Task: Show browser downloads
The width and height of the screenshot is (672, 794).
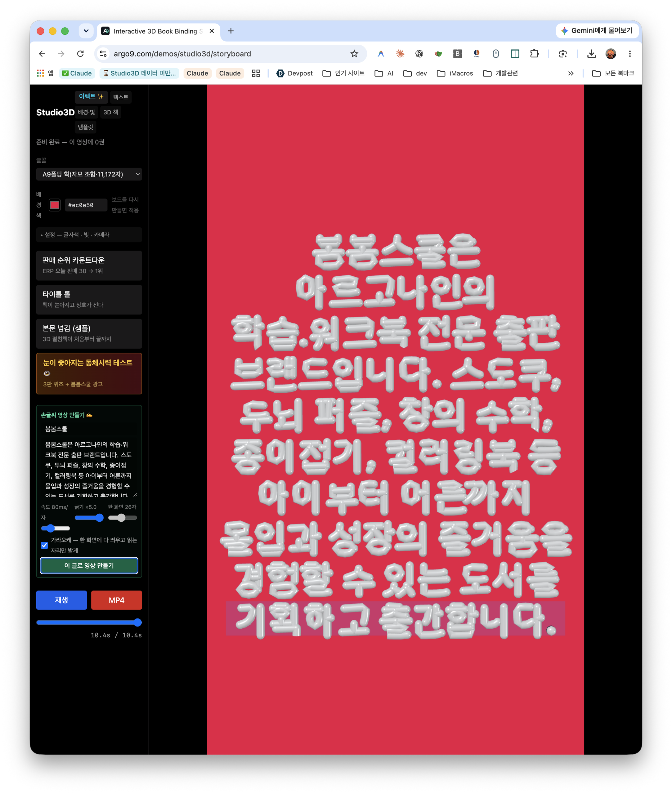Action: tap(591, 54)
